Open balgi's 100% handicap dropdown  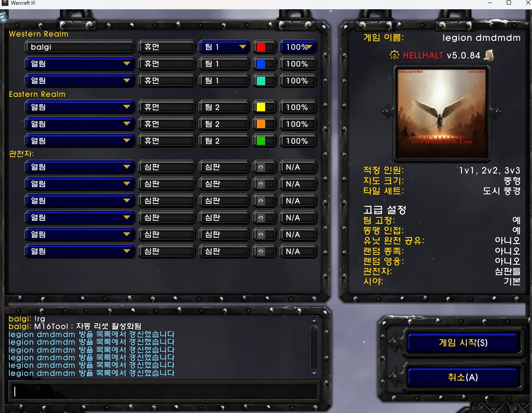[298, 47]
